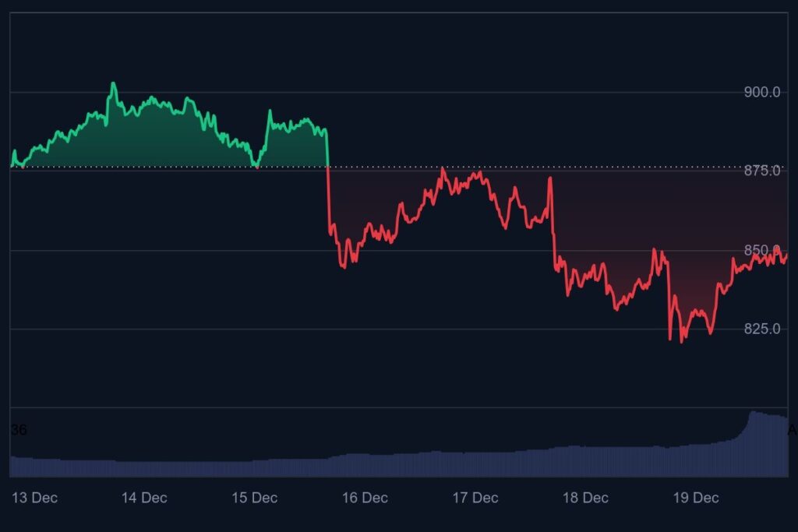Click the highest green peak of the price line
The width and height of the screenshot is (798, 532).
[113, 83]
